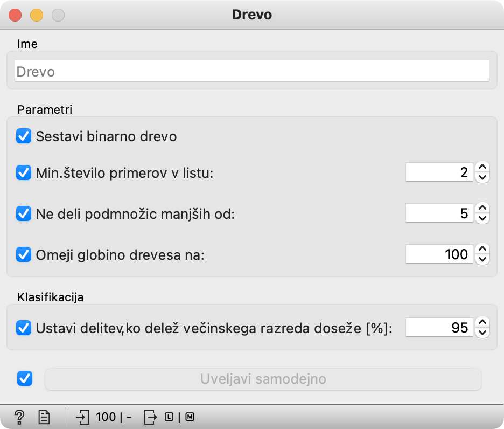The width and height of the screenshot is (504, 429).
Task: Toggle the Uveljavi samodejno checkbox
Action: click(25, 378)
